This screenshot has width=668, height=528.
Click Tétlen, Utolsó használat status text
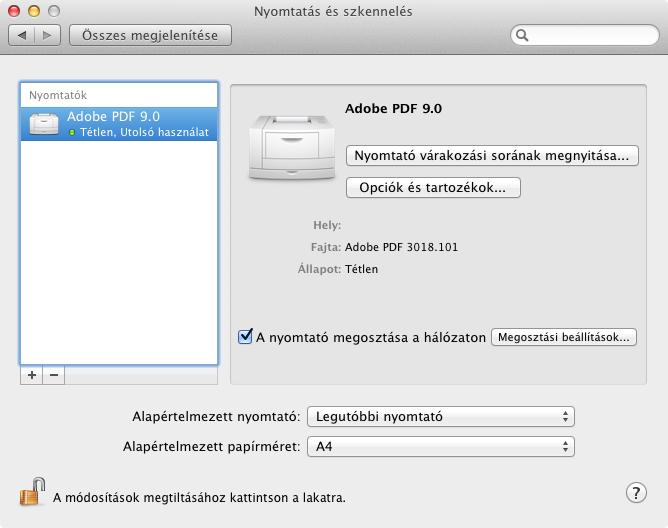coord(144,133)
